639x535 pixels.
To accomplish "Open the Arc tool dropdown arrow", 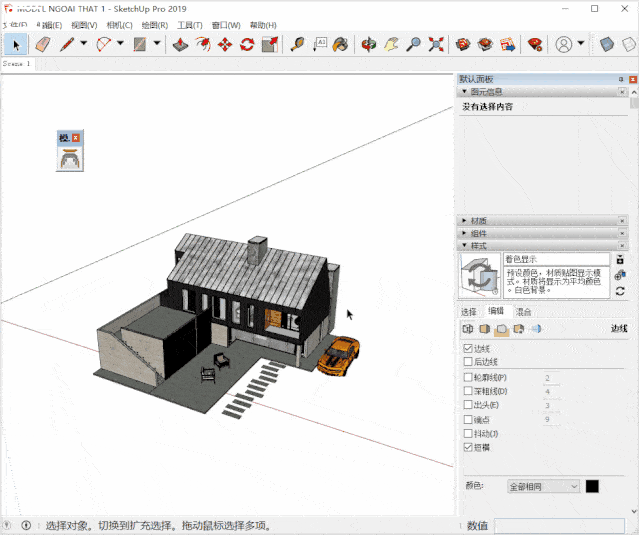I will [120, 43].
